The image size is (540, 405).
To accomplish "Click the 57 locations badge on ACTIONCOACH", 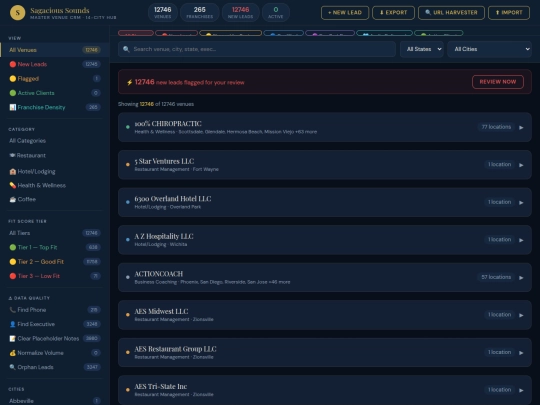I will pyautogui.click(x=496, y=277).
